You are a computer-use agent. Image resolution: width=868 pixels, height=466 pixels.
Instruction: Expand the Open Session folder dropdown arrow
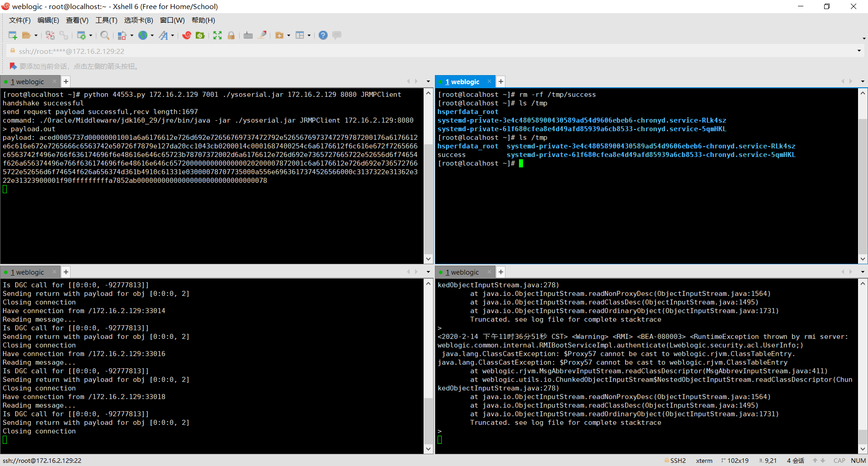tap(36, 35)
